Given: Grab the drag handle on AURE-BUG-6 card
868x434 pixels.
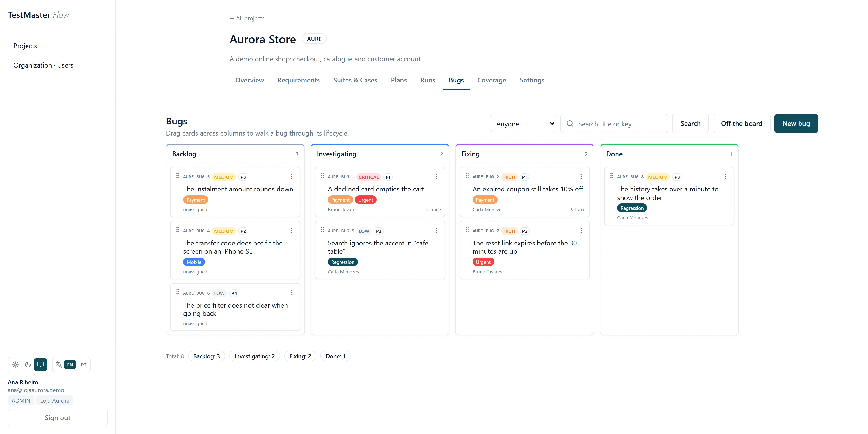Looking at the screenshot, I should (x=178, y=292).
